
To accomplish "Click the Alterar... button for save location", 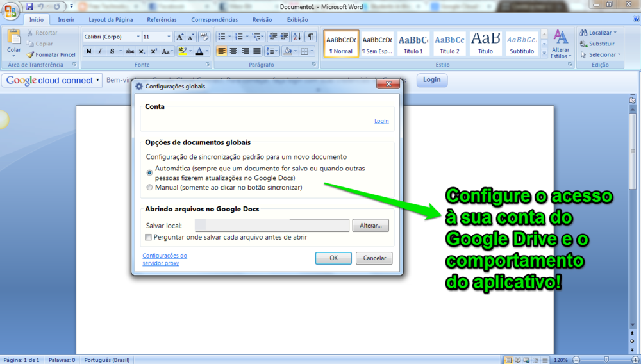I will (370, 226).
